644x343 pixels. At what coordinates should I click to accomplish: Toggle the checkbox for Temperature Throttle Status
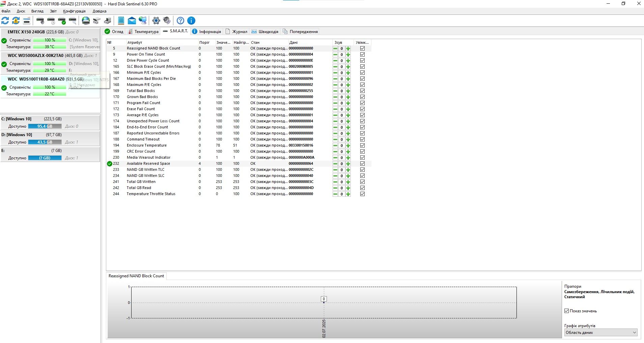coord(362,194)
